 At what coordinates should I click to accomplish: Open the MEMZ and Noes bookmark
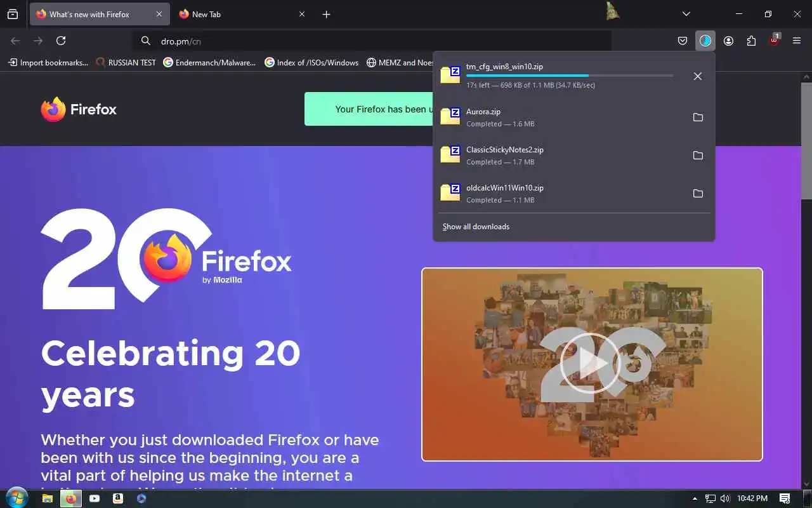tap(400, 62)
